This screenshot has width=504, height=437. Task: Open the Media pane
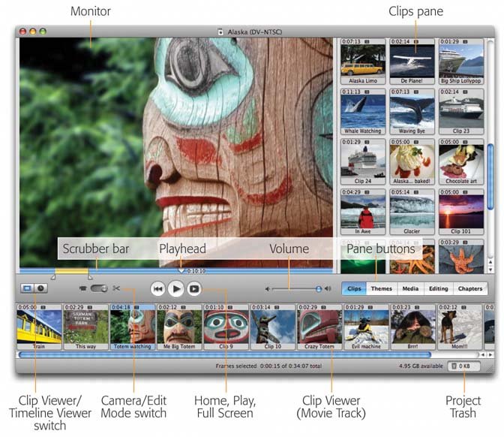coord(410,288)
